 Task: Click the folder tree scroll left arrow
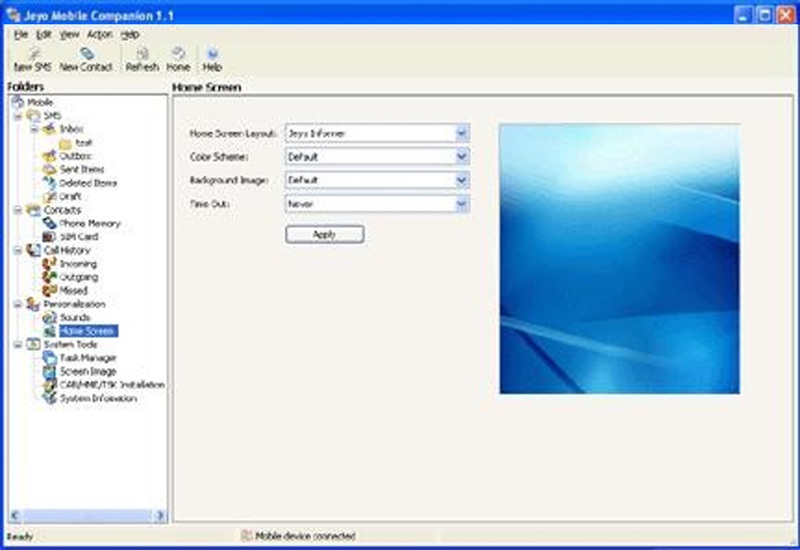(15, 515)
